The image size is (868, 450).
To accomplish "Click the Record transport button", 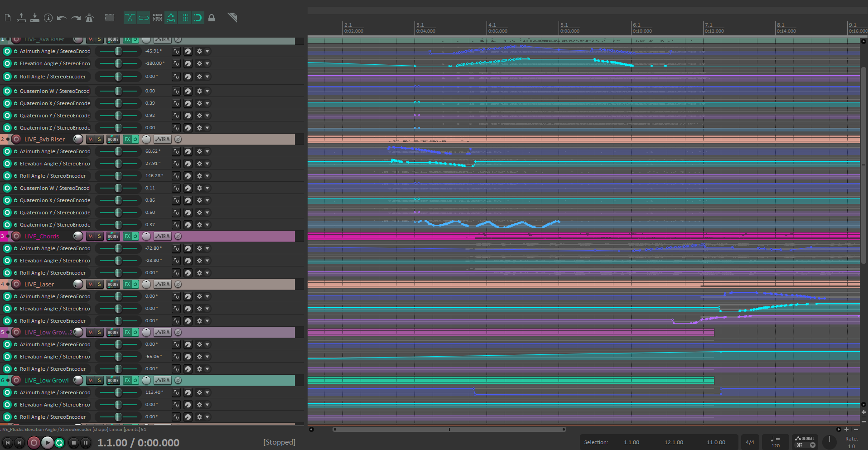I will click(x=34, y=442).
